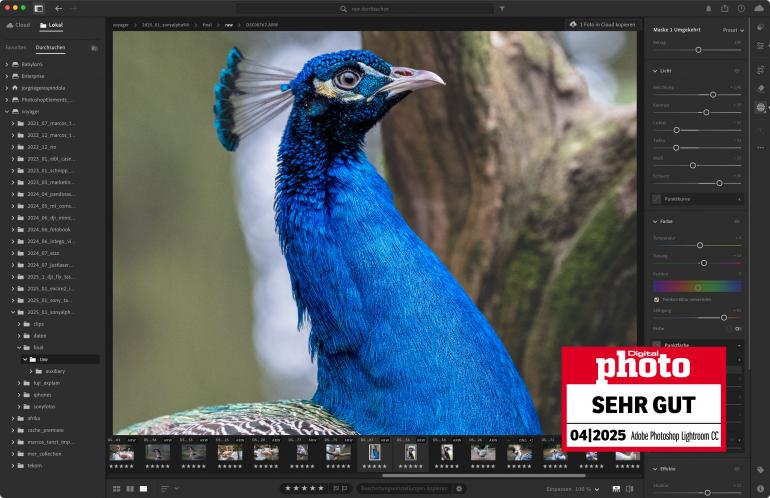Click the filmstrip horizontal scrollbar
The height and width of the screenshot is (498, 770).
click(x=484, y=475)
